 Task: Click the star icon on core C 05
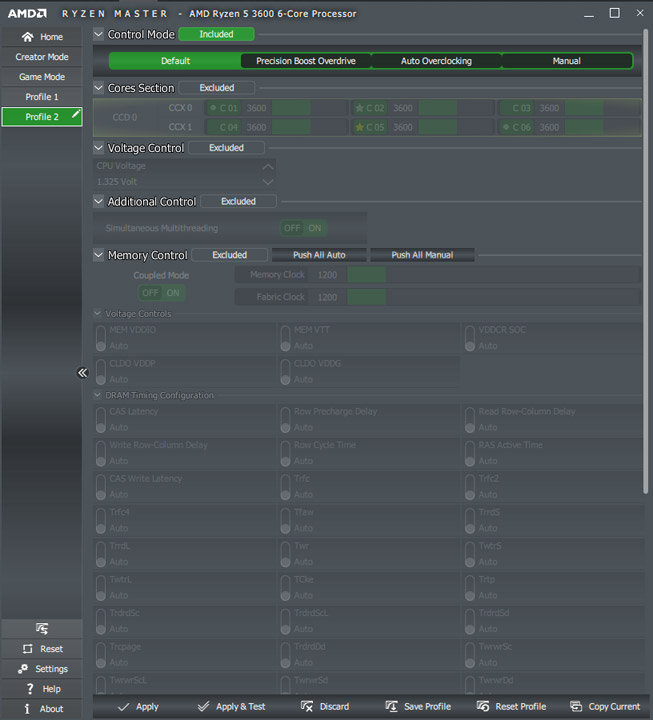pyautogui.click(x=360, y=127)
